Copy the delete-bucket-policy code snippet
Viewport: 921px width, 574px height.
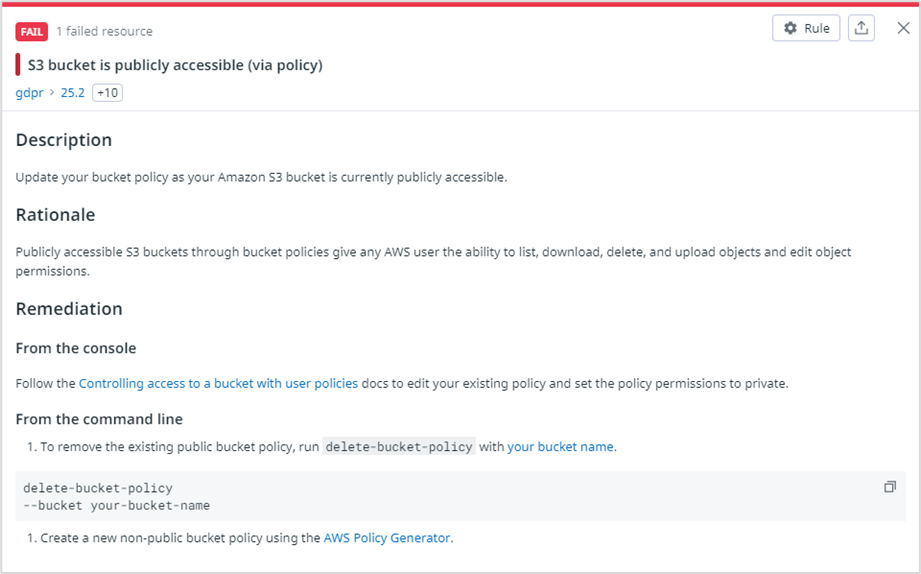coord(890,487)
